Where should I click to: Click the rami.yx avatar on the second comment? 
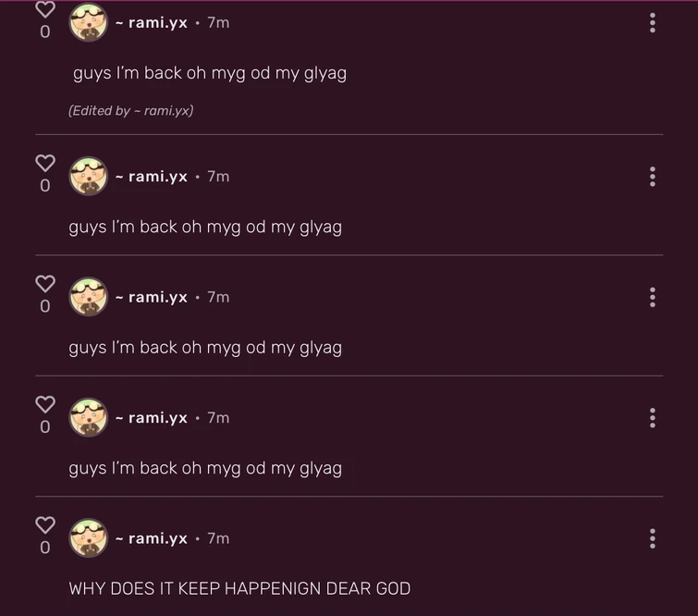click(x=88, y=177)
